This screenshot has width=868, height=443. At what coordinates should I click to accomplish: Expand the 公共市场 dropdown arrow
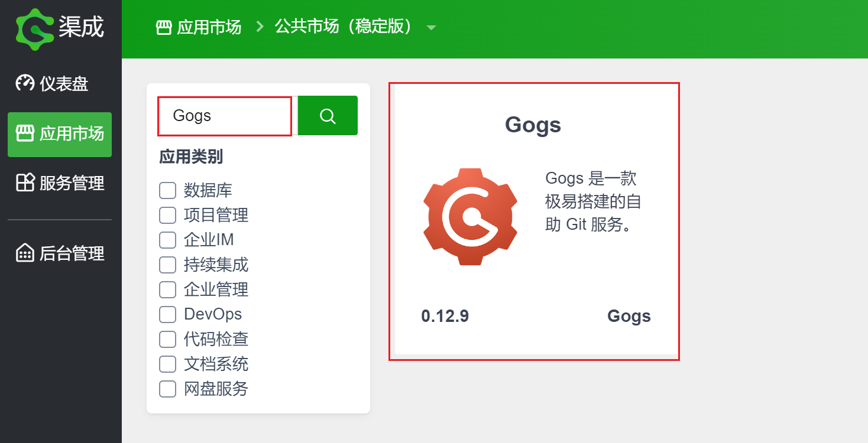[431, 28]
